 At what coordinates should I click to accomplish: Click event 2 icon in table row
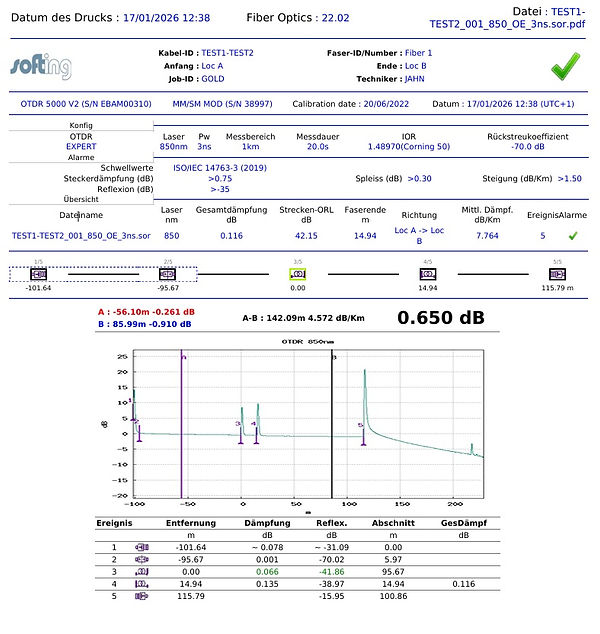(x=142, y=560)
